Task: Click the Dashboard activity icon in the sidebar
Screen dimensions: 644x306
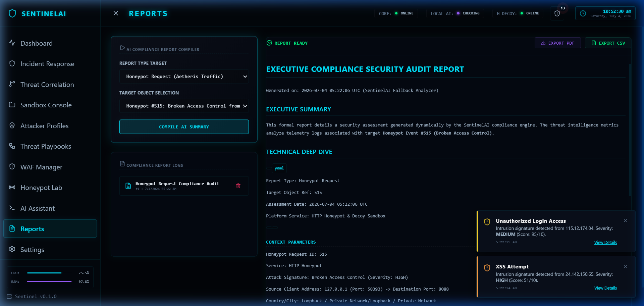Action: [12, 43]
